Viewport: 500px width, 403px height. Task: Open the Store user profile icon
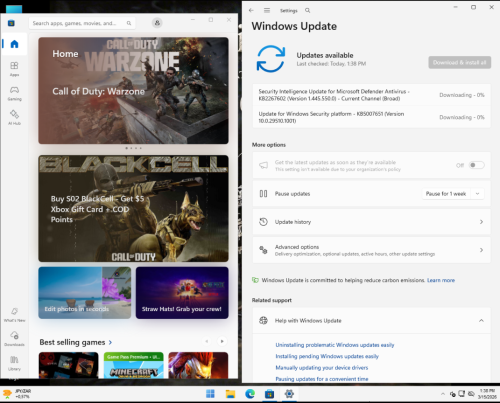click(x=157, y=23)
